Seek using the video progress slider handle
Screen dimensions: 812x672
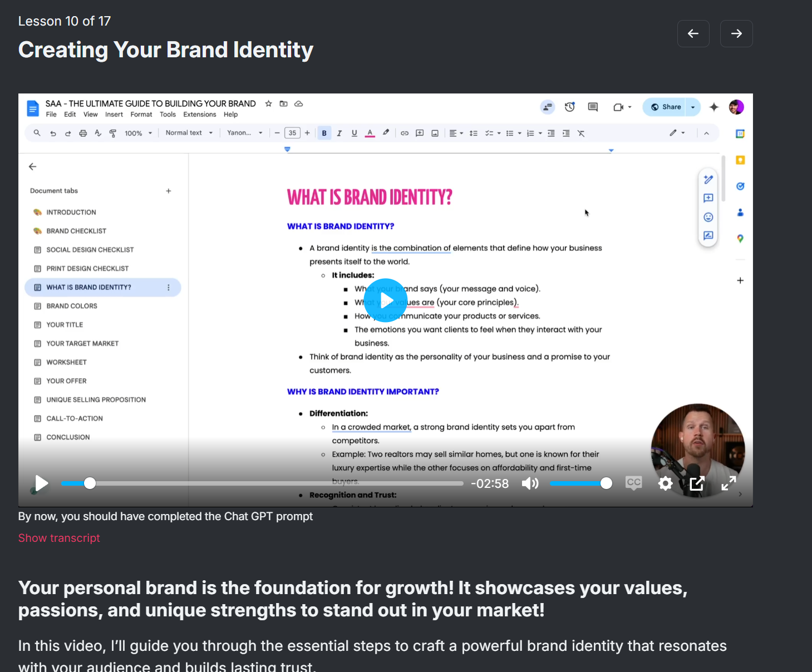point(90,483)
